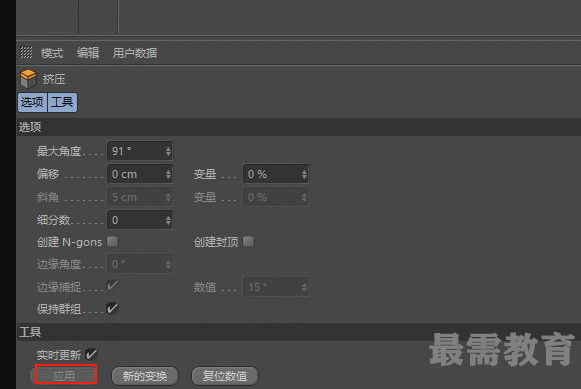Click the 边缘角度 value field
581x389 pixels.
tap(140, 264)
